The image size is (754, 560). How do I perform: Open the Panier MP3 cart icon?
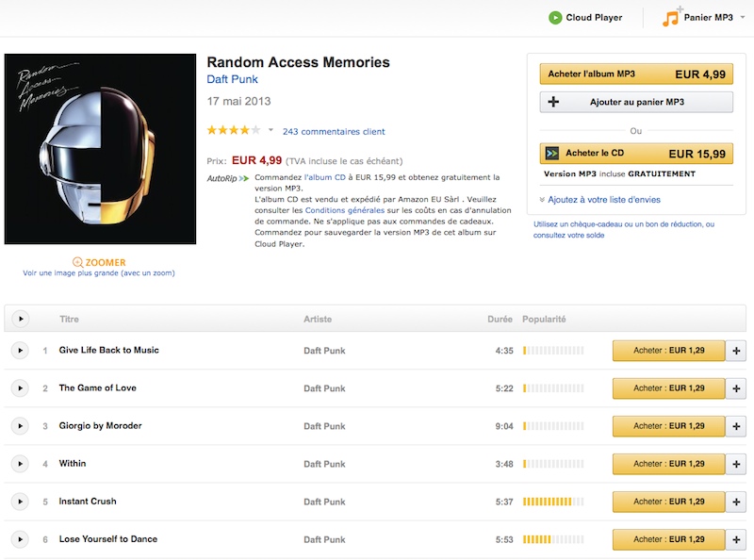tap(670, 17)
